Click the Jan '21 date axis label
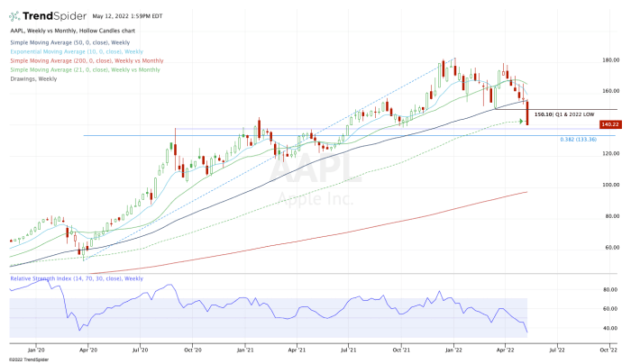 click(245, 350)
